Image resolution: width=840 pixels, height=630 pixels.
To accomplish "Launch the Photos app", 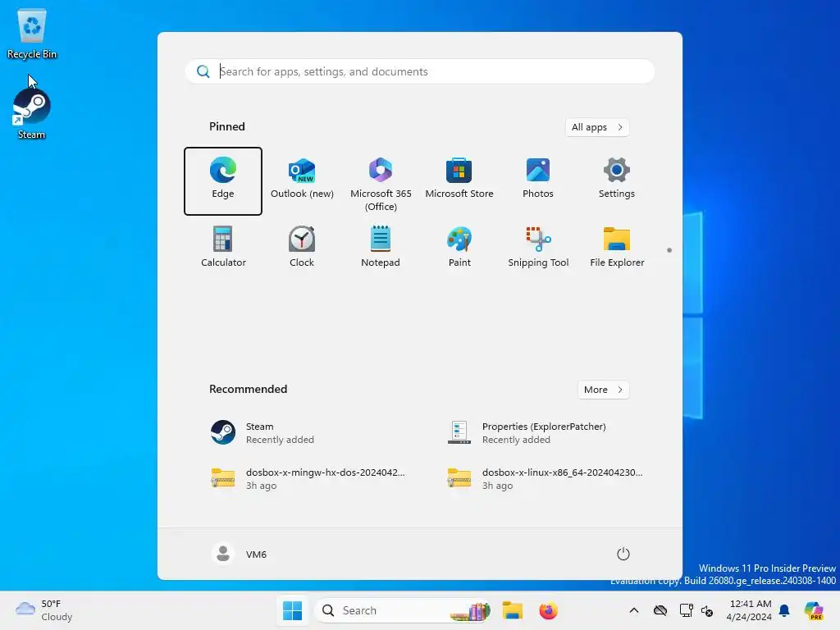I will 538,181.
